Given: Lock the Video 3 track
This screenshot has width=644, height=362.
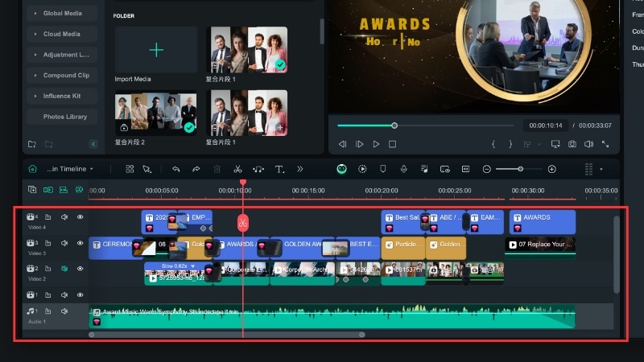Looking at the screenshot, I should click(47, 243).
